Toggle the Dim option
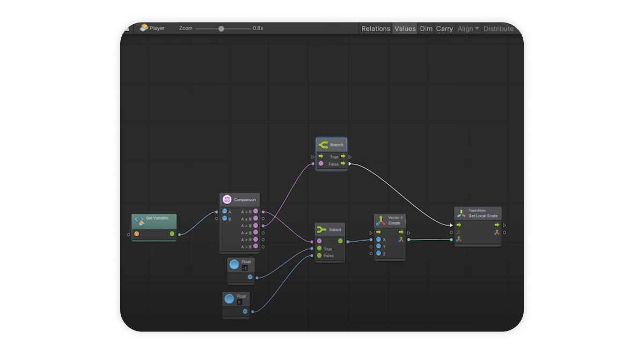The height and width of the screenshot is (354, 644). click(x=426, y=28)
